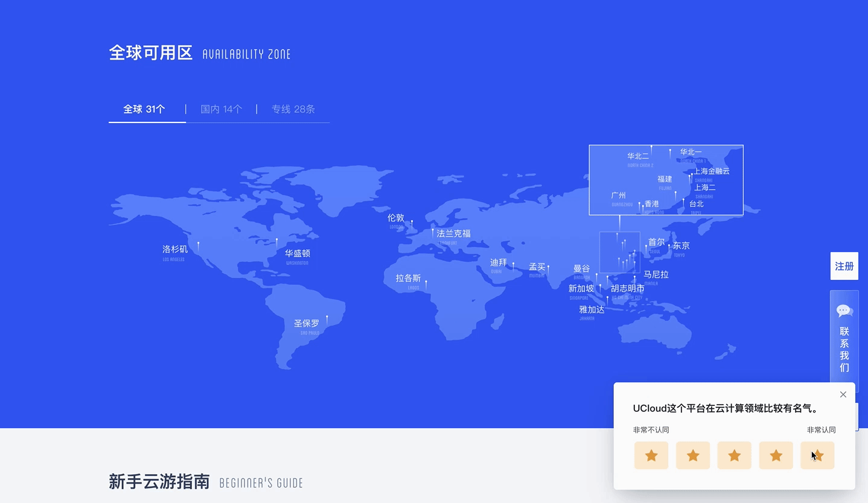Click the chat bubble icon in sidebar
The image size is (868, 503).
[x=844, y=311]
